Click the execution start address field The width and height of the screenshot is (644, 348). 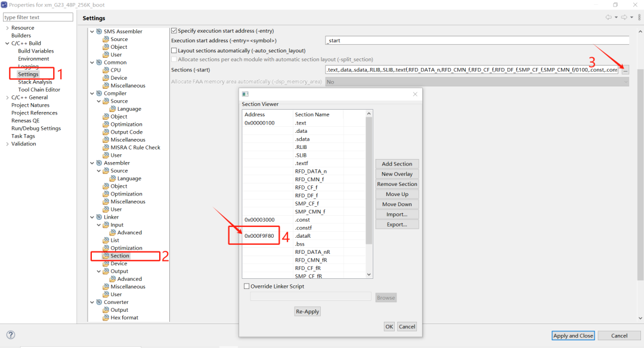coord(477,41)
